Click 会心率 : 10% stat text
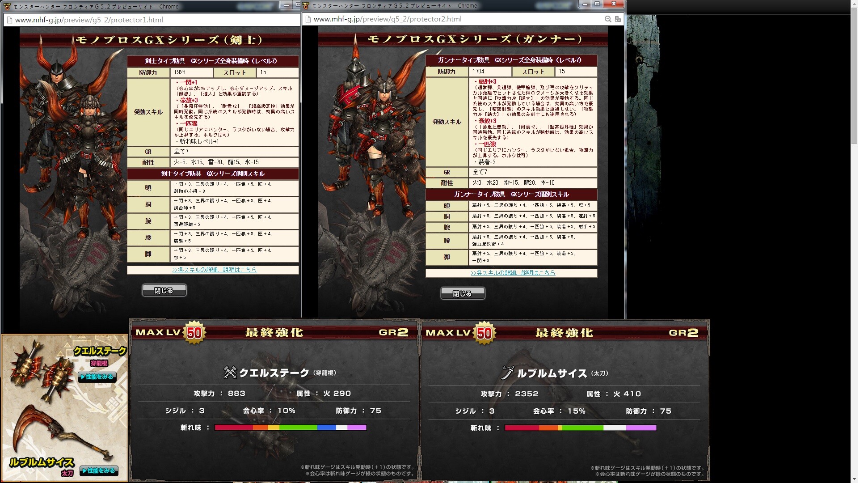Viewport: 868px width, 483px height. [x=269, y=411]
